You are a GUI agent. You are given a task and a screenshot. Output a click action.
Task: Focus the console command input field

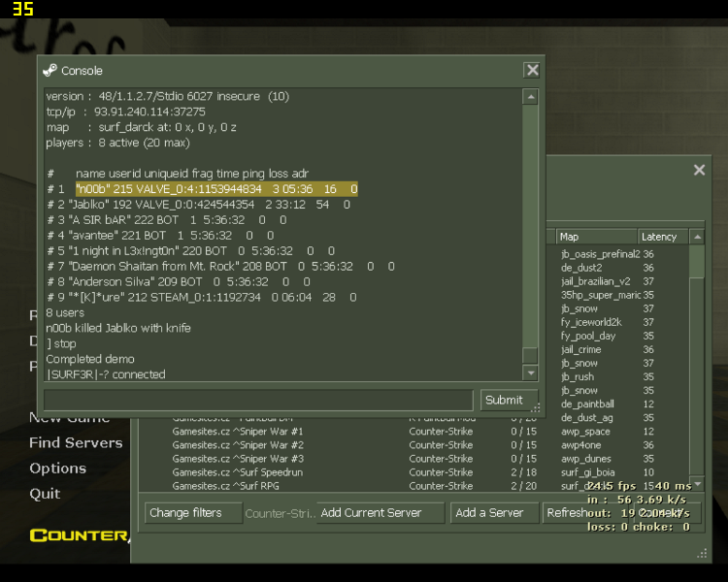tap(258, 400)
